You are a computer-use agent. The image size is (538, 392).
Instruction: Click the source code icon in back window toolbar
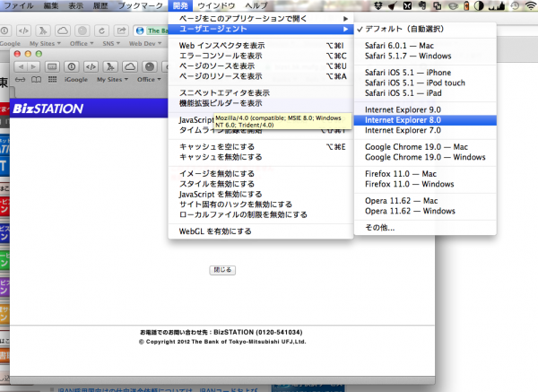(x=23, y=30)
